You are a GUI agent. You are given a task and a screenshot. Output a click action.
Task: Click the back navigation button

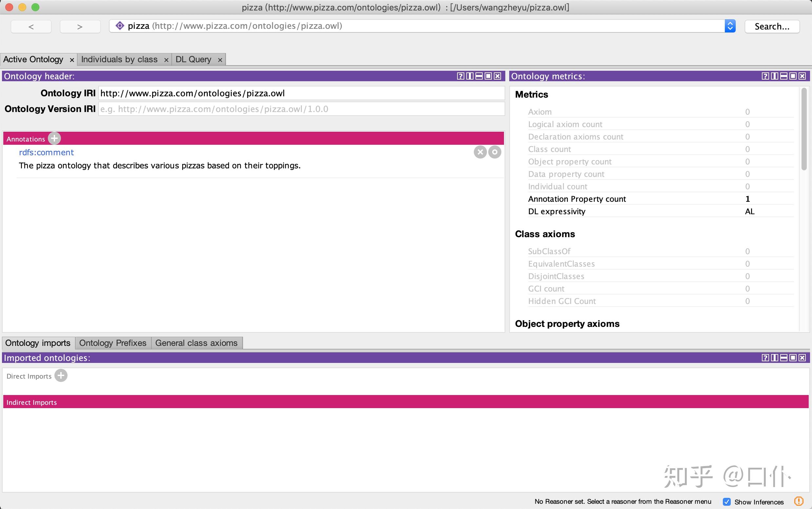point(31,27)
